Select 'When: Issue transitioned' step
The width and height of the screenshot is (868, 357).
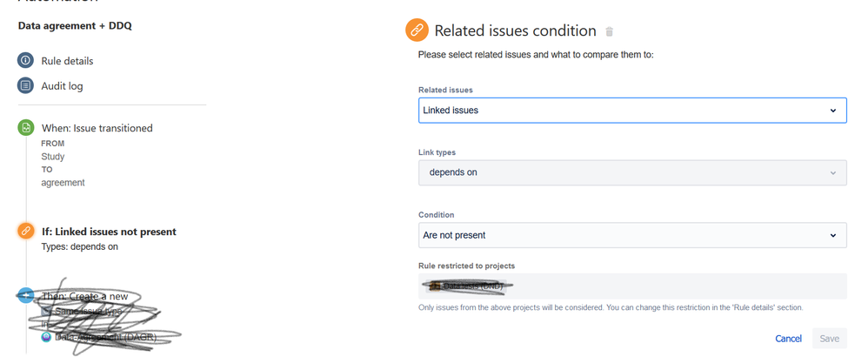click(x=97, y=128)
